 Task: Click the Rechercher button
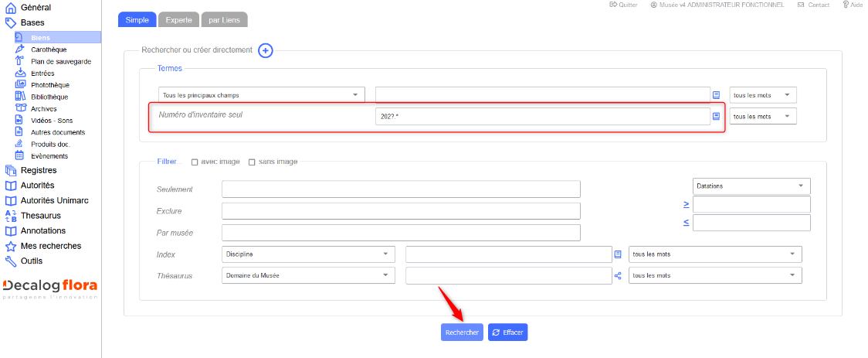pos(462,332)
